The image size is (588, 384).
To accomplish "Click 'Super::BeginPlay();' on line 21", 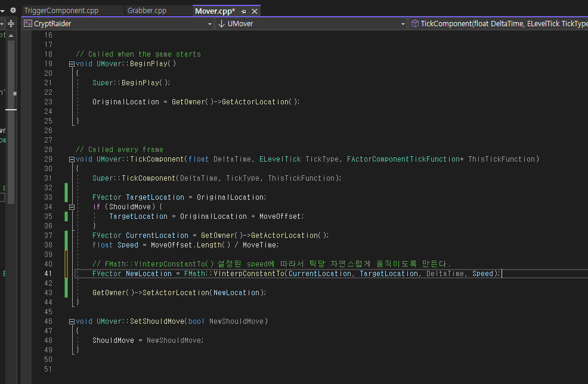I will click(x=131, y=82).
